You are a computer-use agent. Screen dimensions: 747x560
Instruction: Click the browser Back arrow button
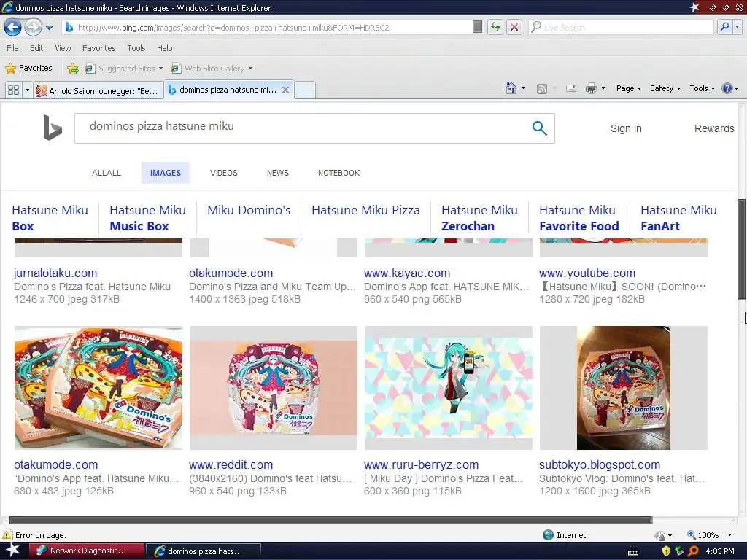point(12,27)
